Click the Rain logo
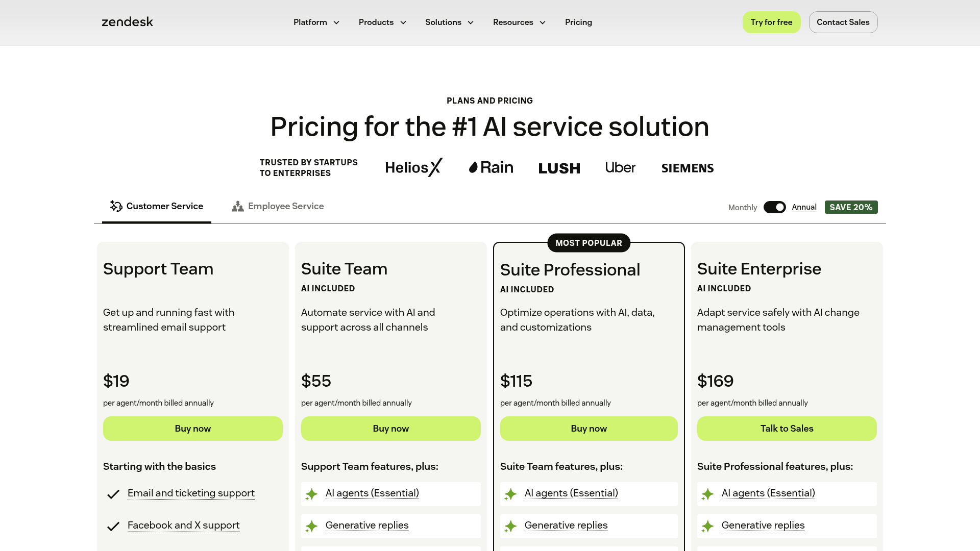This screenshot has height=551, width=980. pos(491,167)
